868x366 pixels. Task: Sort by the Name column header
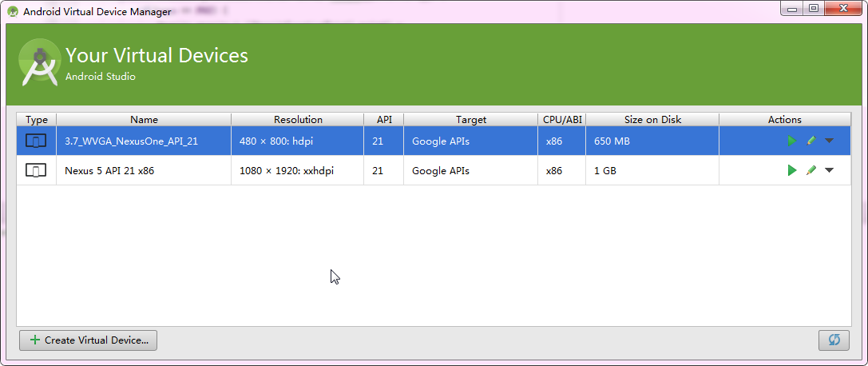pyautogui.click(x=144, y=120)
